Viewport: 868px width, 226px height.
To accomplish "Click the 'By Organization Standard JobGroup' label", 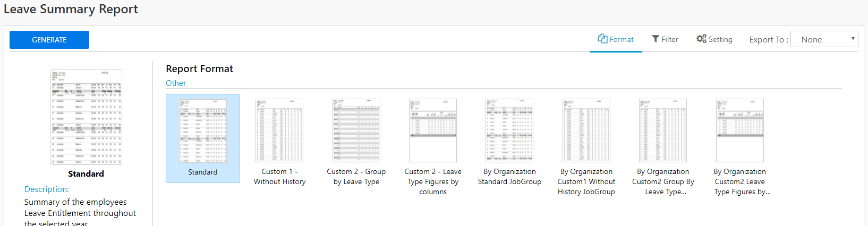I will (509, 177).
